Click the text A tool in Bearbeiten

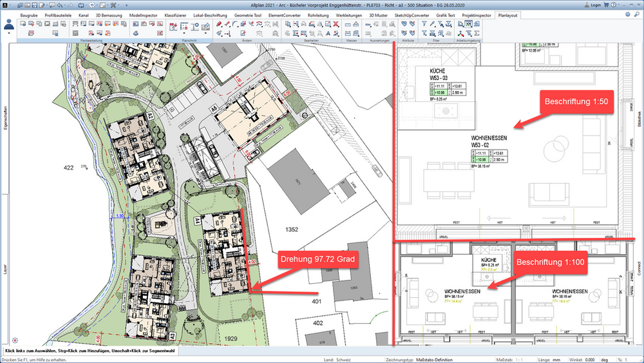coord(328,34)
